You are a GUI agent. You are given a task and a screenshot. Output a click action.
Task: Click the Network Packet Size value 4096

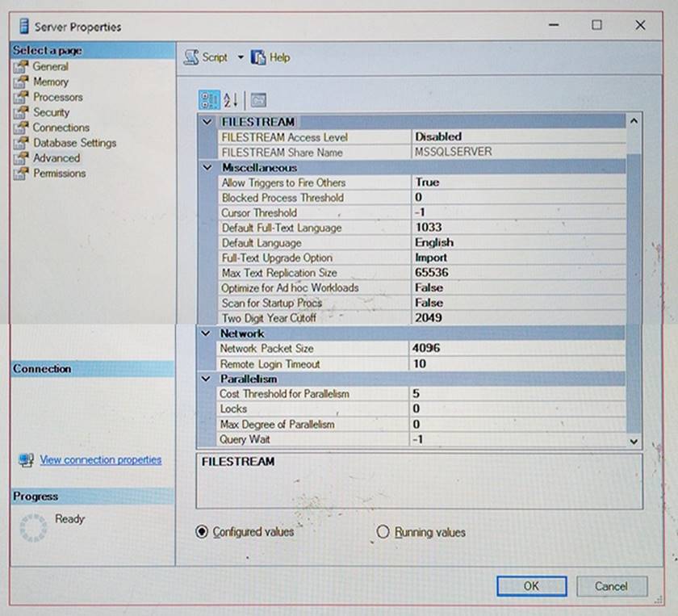(x=517, y=348)
